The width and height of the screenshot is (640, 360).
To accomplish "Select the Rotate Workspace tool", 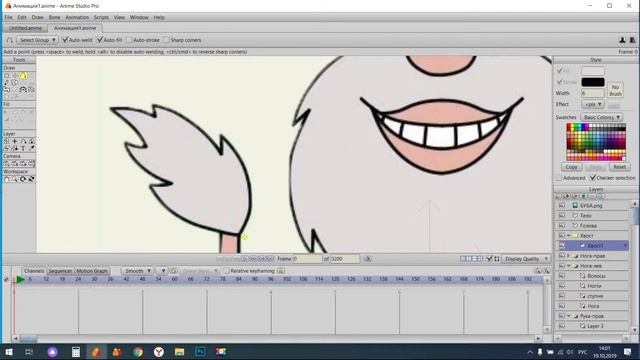I will [x=23, y=179].
